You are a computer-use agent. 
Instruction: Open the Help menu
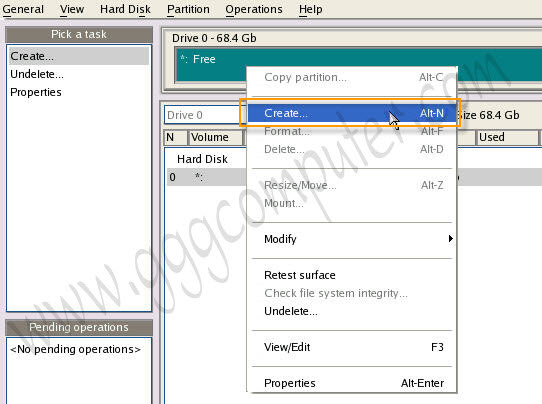(x=310, y=9)
